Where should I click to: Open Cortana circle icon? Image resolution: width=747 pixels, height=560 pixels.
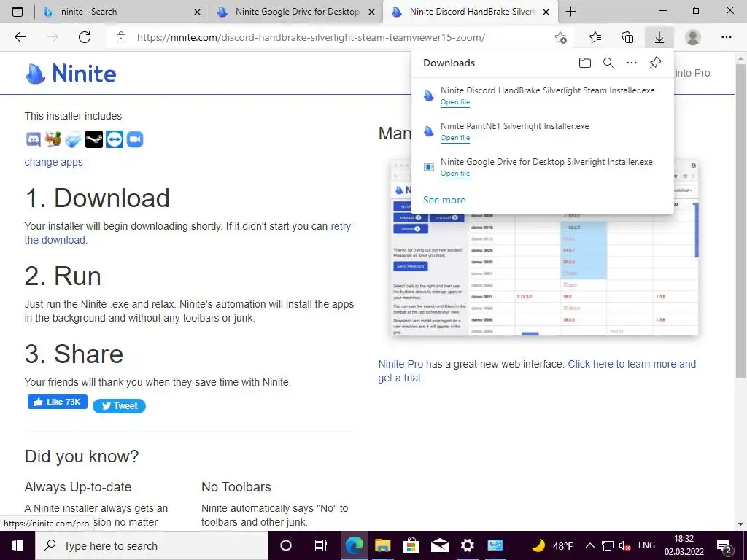[286, 545]
